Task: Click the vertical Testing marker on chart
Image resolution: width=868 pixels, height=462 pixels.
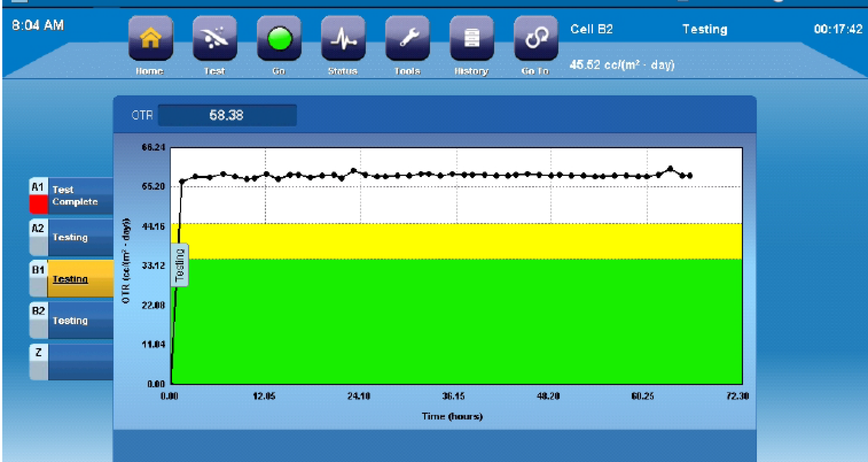Action: point(180,265)
